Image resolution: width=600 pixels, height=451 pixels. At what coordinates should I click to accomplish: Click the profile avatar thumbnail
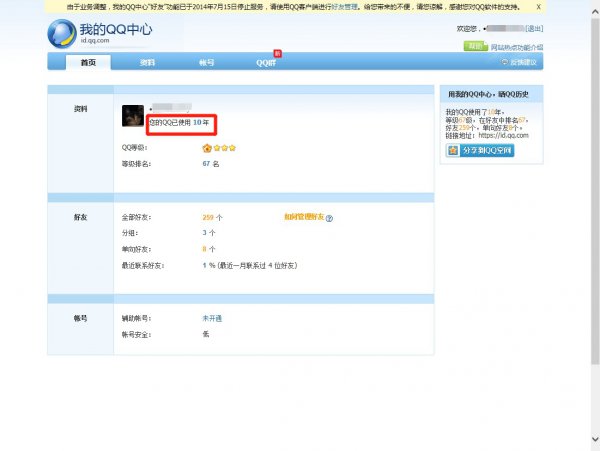coord(133,116)
